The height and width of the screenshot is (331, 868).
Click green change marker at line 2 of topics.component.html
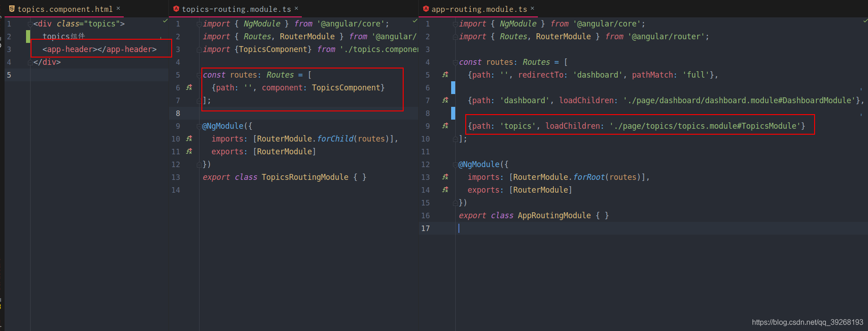pyautogui.click(x=28, y=36)
